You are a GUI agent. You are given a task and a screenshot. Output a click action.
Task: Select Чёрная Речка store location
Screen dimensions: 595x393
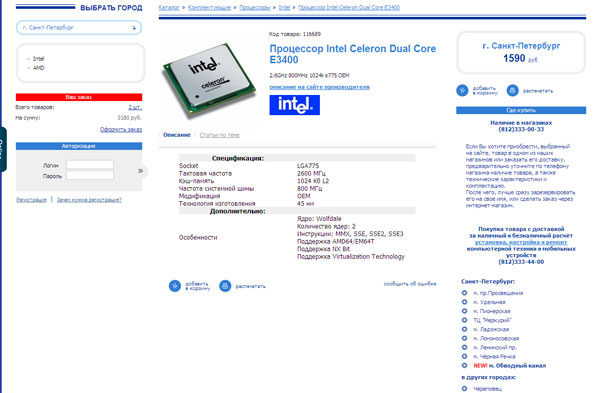[x=494, y=357]
